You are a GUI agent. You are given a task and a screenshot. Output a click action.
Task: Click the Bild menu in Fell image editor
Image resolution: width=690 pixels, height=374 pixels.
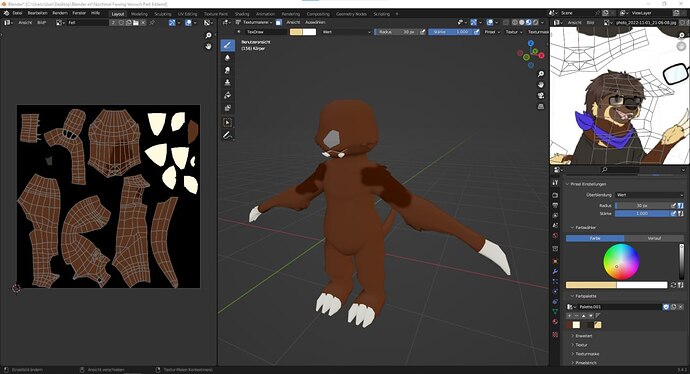41,22
